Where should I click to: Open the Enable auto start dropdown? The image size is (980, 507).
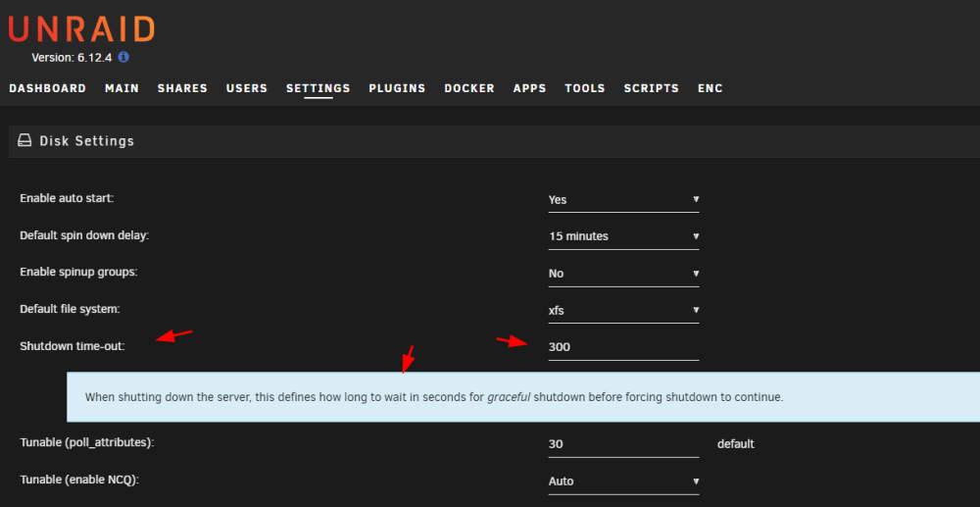[x=623, y=199]
